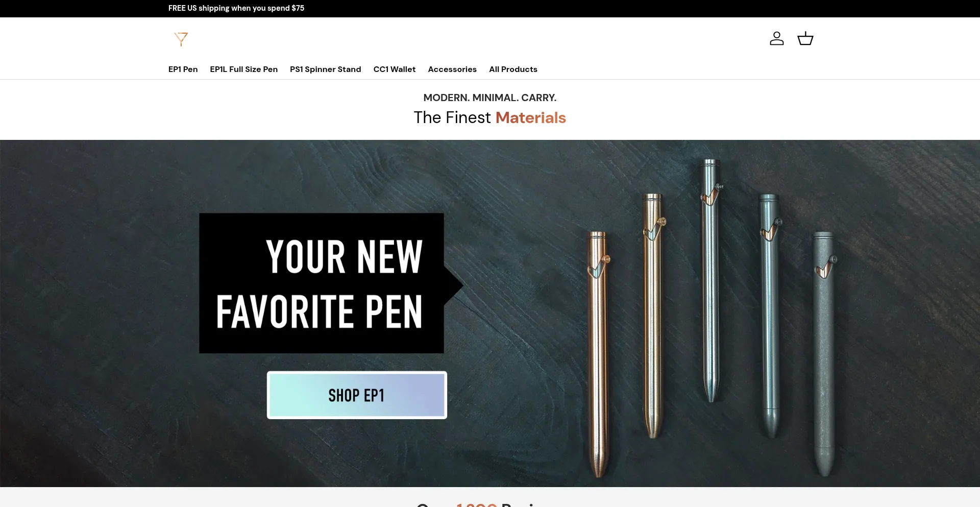
Task: Click the SHOP EP1 button
Action: tap(357, 395)
